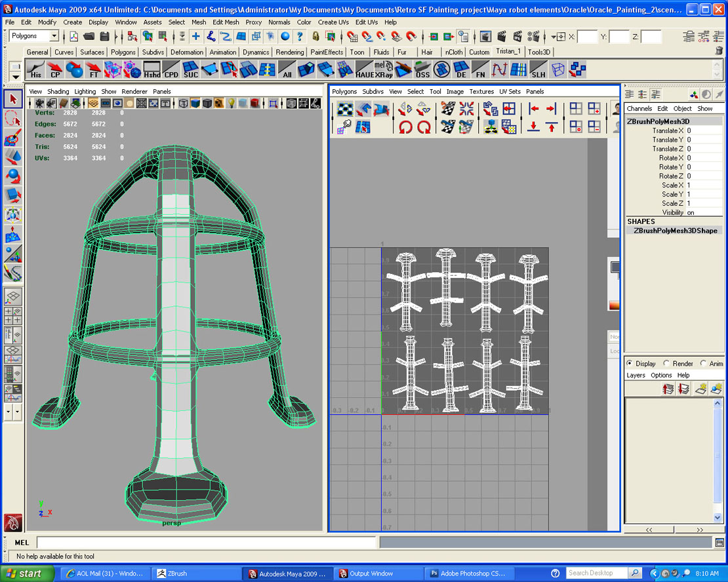Image resolution: width=728 pixels, height=582 pixels.
Task: Click the SUC shelf icon
Action: (190, 69)
